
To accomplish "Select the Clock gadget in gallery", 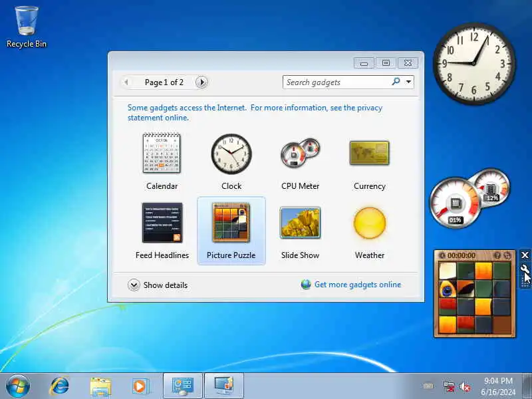I will 231,162.
